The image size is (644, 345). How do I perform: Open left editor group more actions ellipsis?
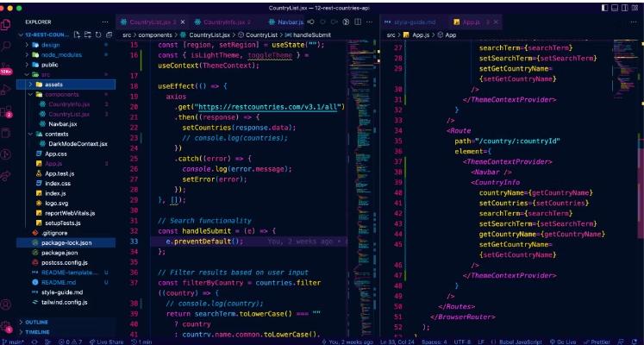click(369, 22)
